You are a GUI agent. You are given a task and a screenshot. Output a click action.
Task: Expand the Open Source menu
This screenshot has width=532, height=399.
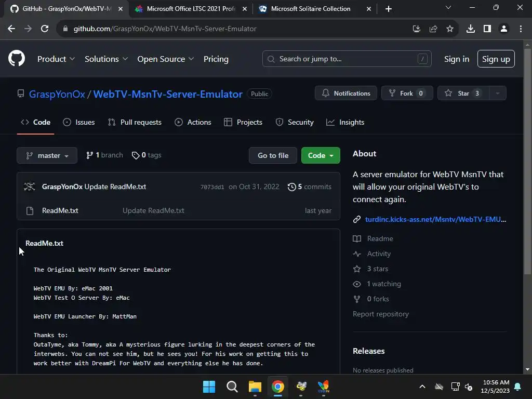pyautogui.click(x=166, y=59)
